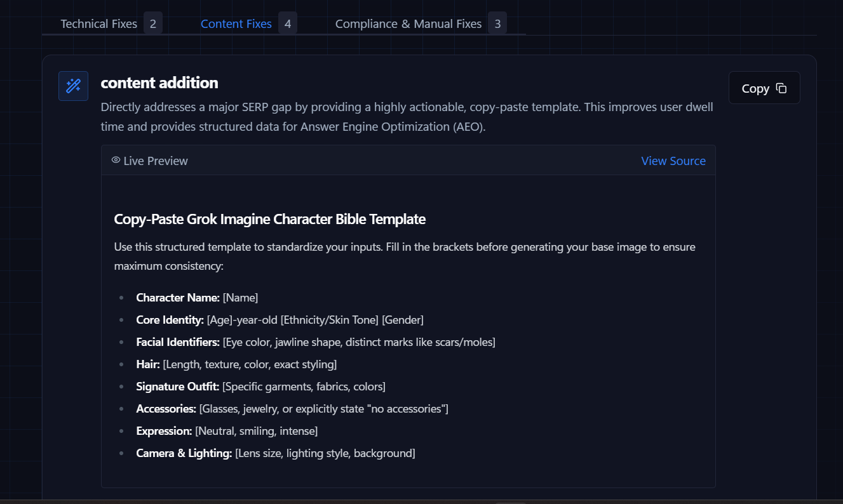Click the copy icon inside the Copy button
The width and height of the screenshot is (843, 504).
(781, 88)
